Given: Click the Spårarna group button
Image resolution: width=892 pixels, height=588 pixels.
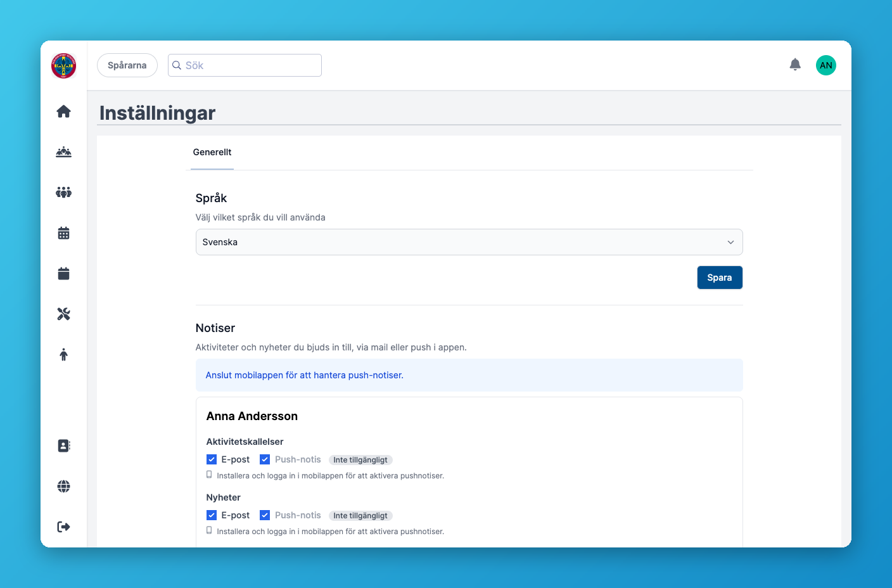Looking at the screenshot, I should click(127, 65).
